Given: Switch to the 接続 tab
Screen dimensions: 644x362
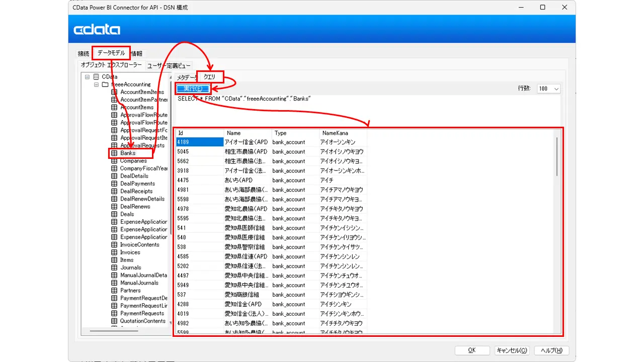Looking at the screenshot, I should point(84,53).
